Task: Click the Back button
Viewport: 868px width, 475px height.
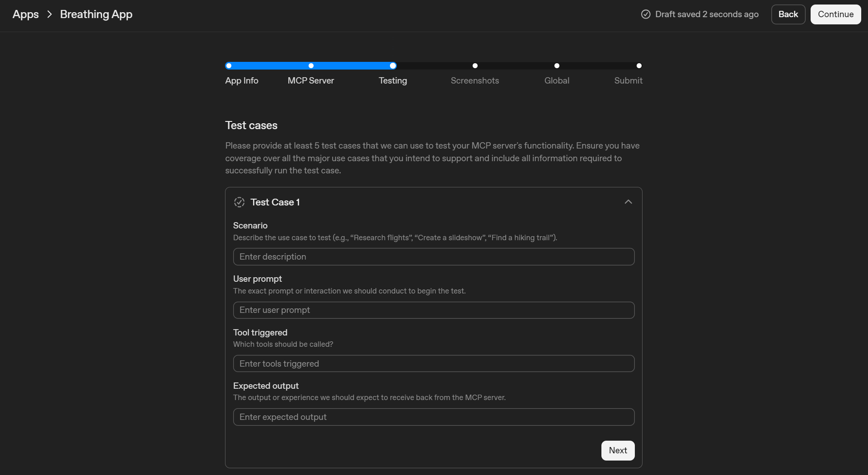Action: [788, 14]
